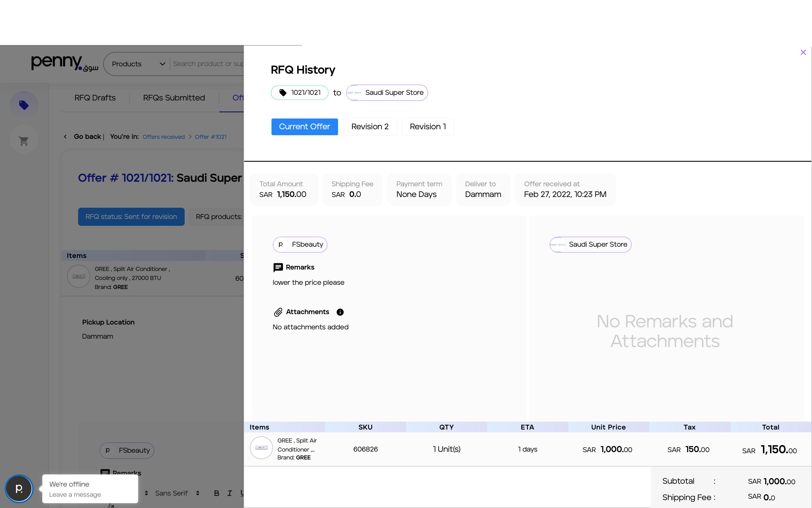
Task: Click the GREE product thumbnail in history table
Action: click(x=261, y=448)
